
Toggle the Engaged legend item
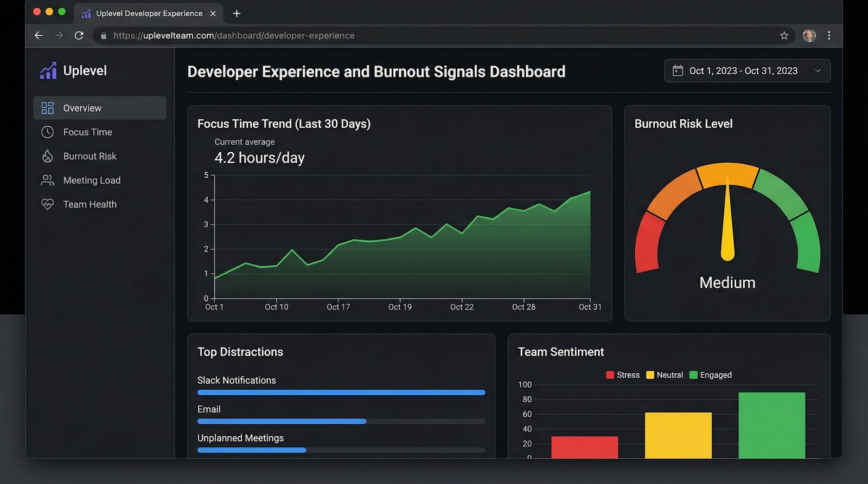(x=710, y=375)
